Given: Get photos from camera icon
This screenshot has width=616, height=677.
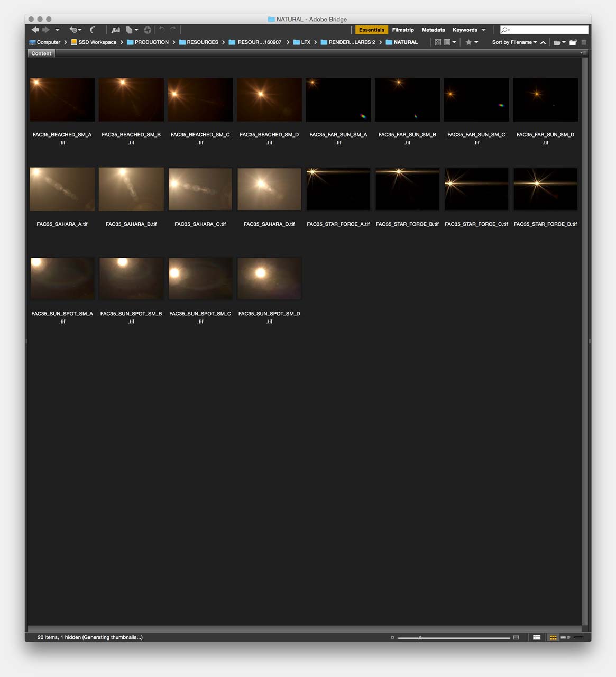Looking at the screenshot, I should [x=116, y=30].
